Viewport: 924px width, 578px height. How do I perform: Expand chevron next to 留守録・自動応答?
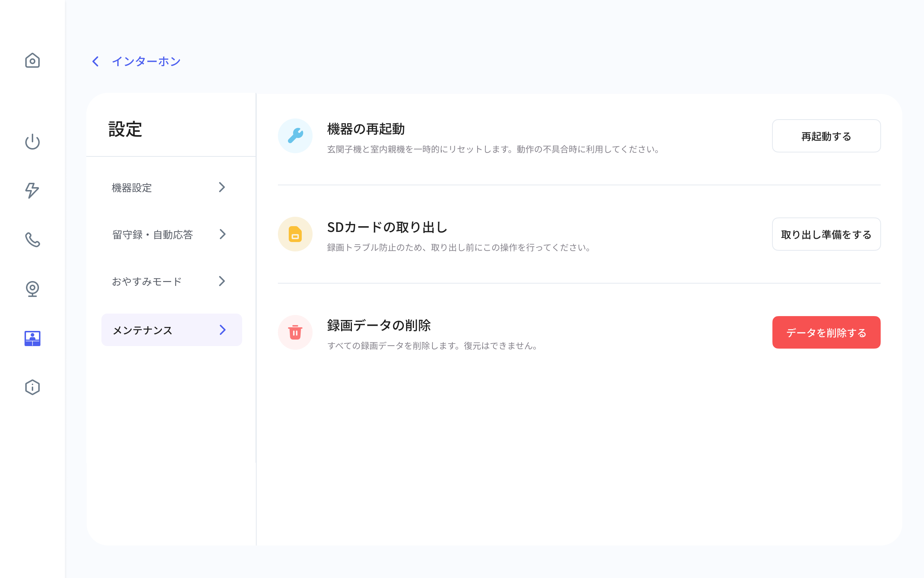223,234
